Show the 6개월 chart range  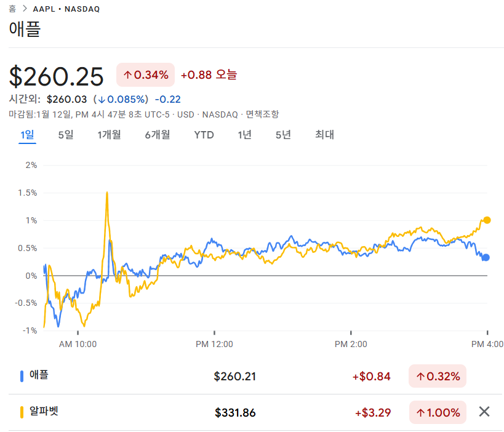158,135
